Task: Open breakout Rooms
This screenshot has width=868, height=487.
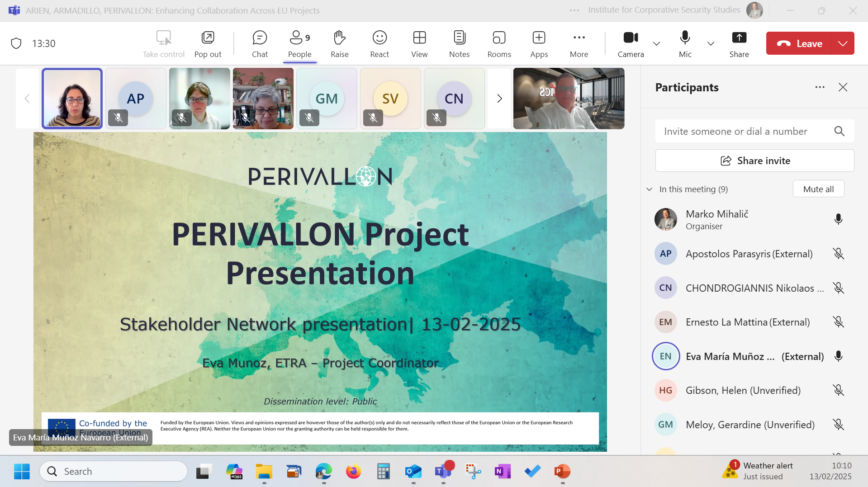Action: tap(499, 43)
